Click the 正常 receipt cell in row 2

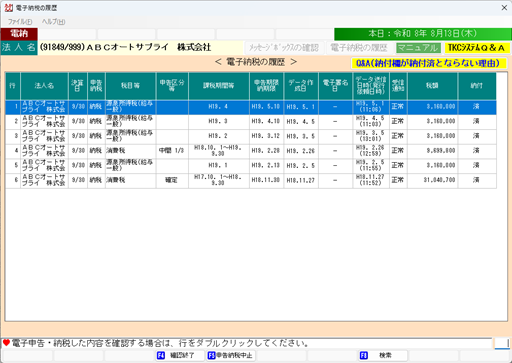coord(398,121)
